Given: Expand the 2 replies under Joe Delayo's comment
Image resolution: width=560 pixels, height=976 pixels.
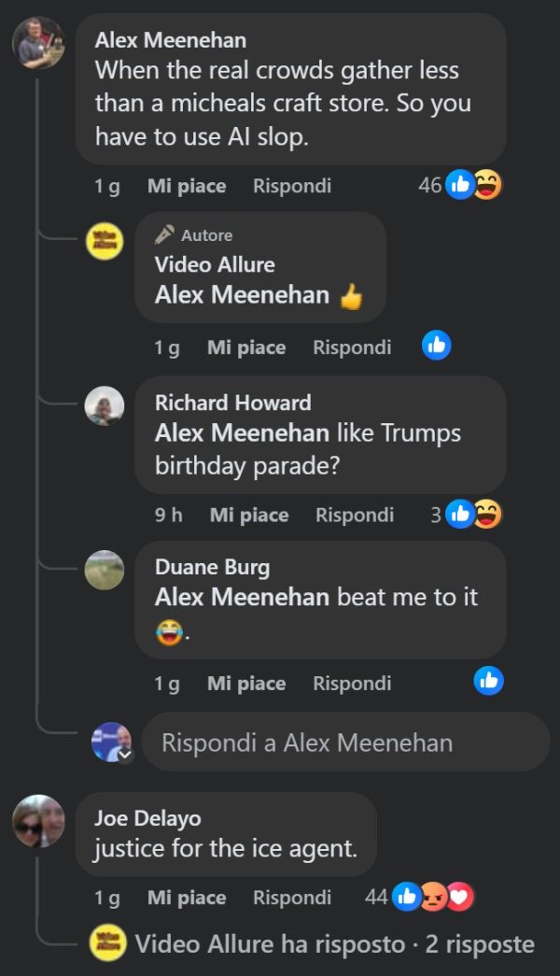Looking at the screenshot, I should click(334, 943).
